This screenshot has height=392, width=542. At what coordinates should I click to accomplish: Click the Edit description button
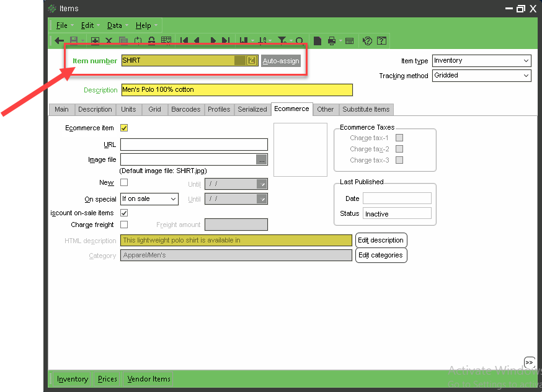[x=381, y=240]
